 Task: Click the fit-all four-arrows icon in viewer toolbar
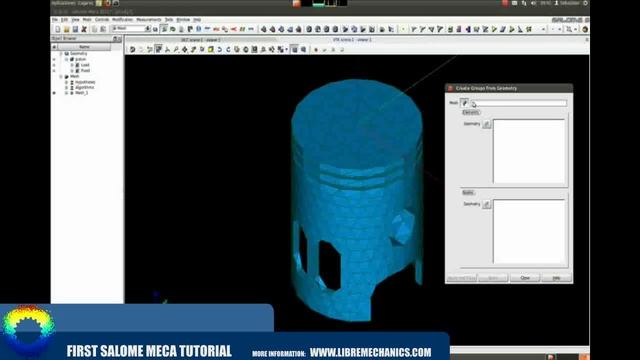pyautogui.click(x=184, y=49)
